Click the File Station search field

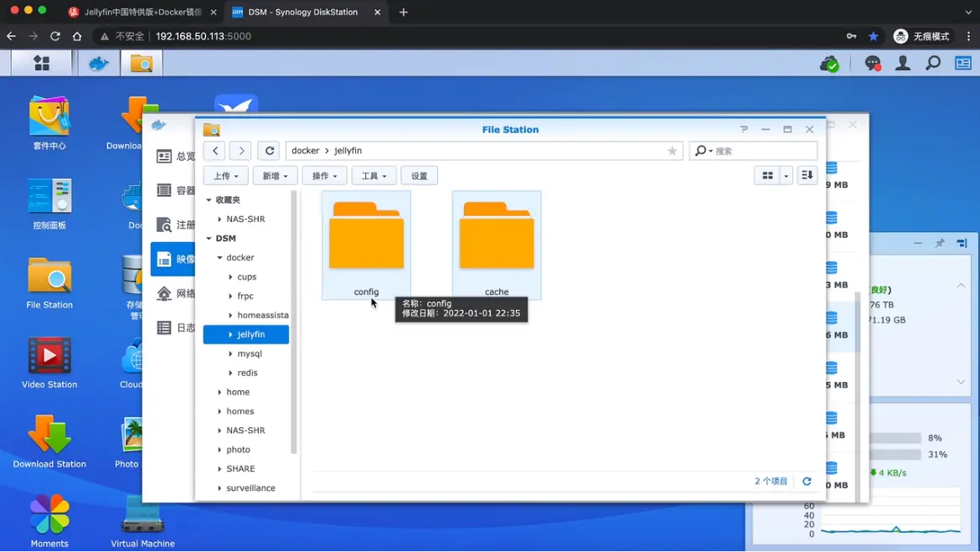point(762,151)
